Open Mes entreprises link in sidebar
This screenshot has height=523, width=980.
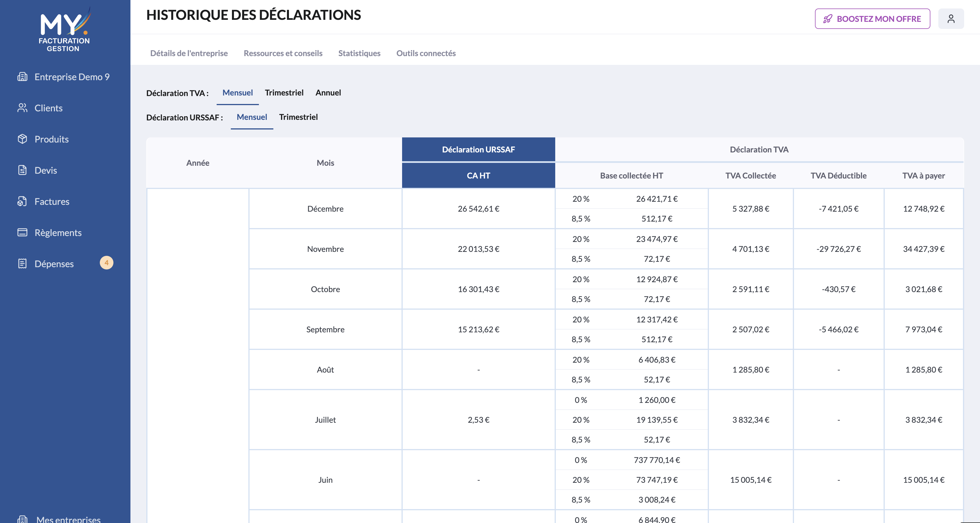coord(68,519)
